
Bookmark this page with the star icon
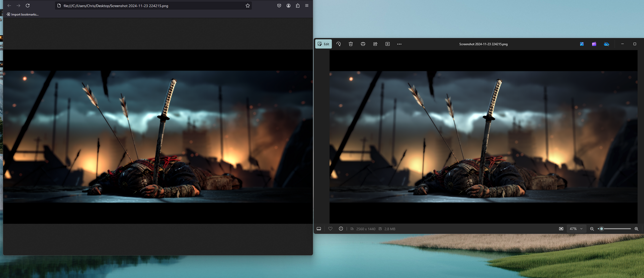(x=248, y=6)
